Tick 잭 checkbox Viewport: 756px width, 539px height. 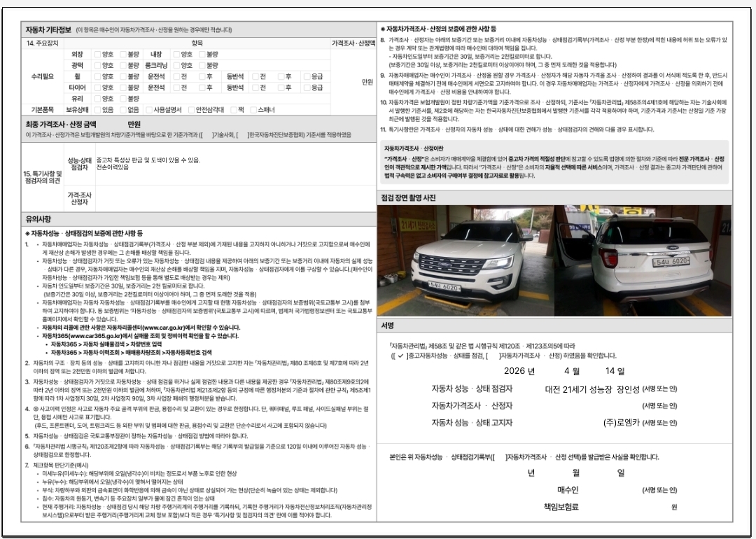[233, 110]
